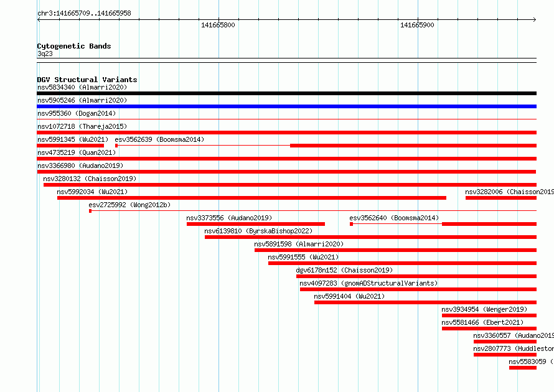Click the red bar under nsv3282006

[x=501, y=198]
